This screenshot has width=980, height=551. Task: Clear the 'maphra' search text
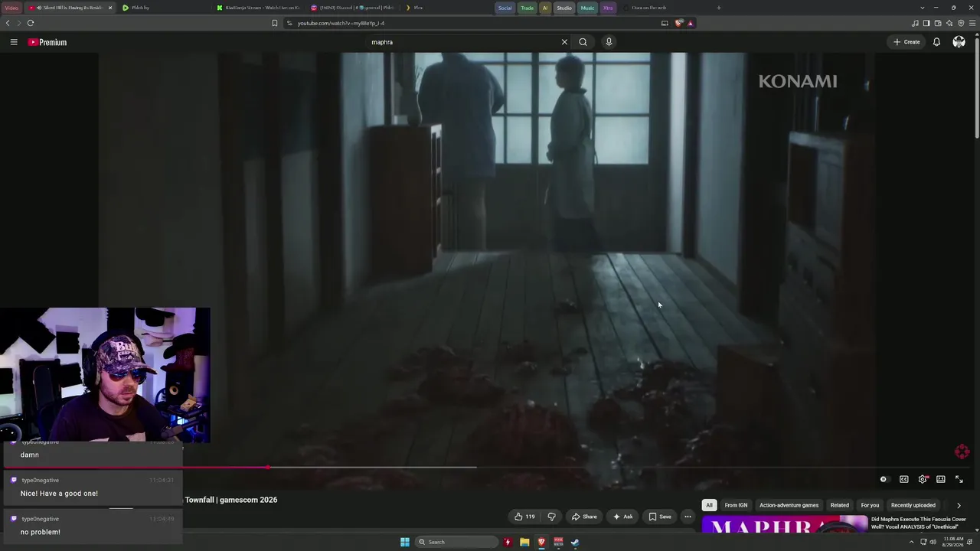tap(564, 42)
